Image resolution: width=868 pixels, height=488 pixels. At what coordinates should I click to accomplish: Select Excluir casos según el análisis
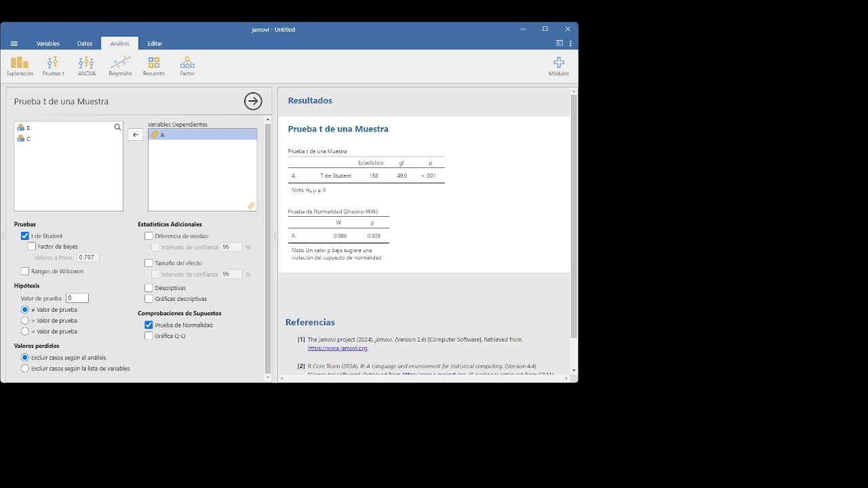25,357
